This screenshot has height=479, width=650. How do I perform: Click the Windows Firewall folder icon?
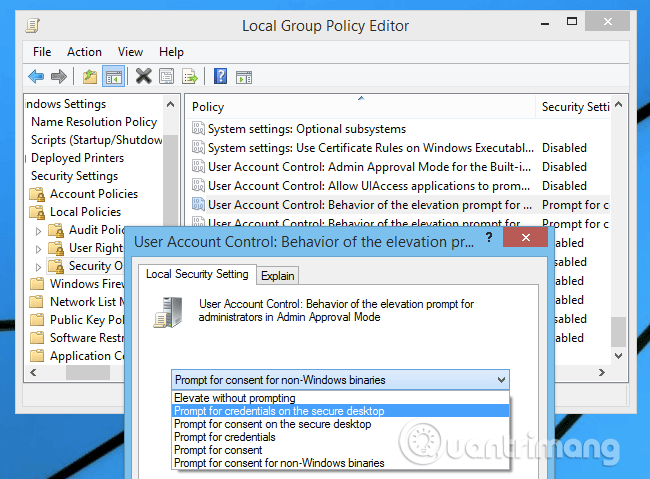point(37,284)
